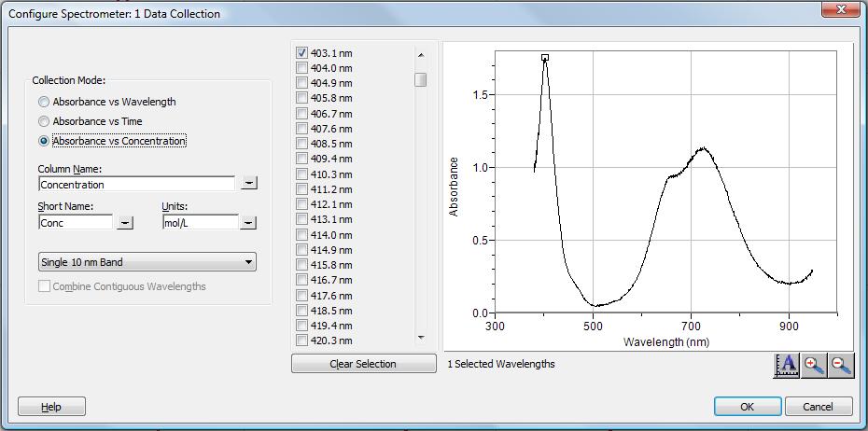Viewport: 868px width, 431px height.
Task: Click the Autoscale graph icon
Action: (x=786, y=365)
